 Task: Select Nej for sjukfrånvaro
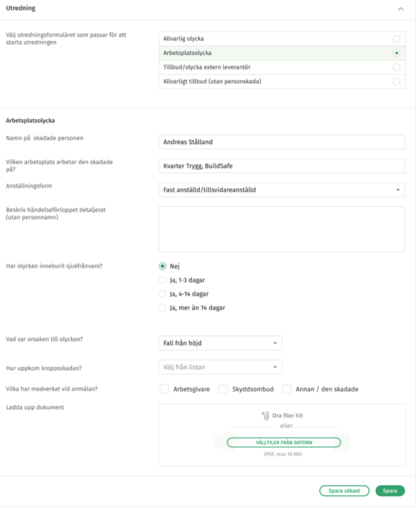[162, 266]
